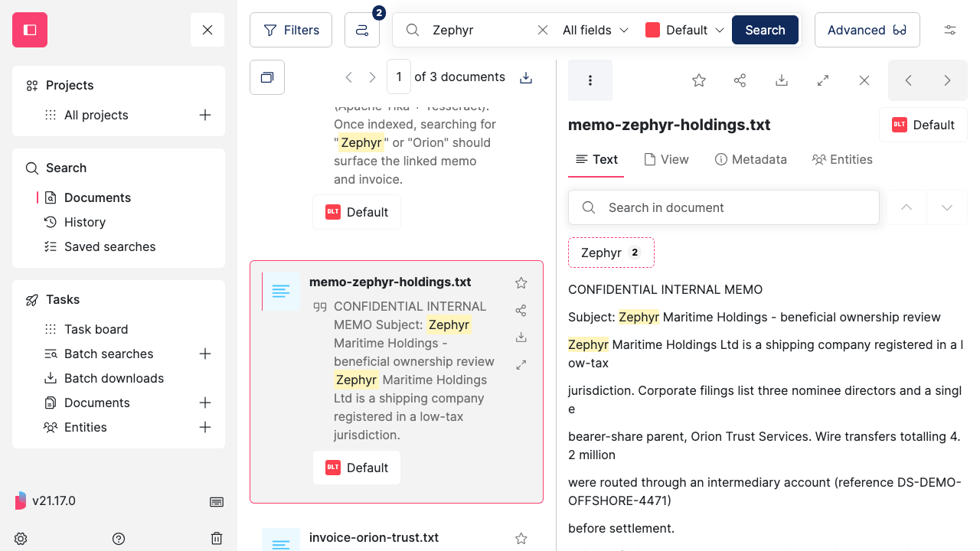Close the sidebar with the X button
The height and width of the screenshot is (551, 980).
click(207, 30)
